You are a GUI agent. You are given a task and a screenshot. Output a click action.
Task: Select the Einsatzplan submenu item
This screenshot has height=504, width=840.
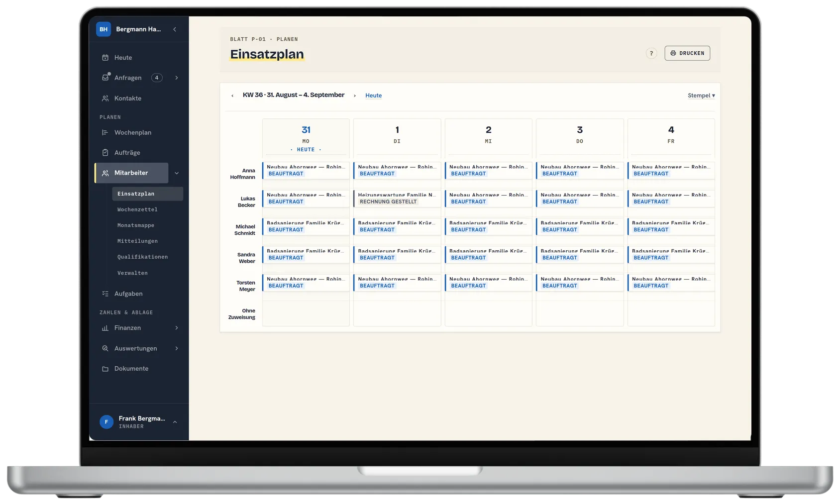pos(147,194)
